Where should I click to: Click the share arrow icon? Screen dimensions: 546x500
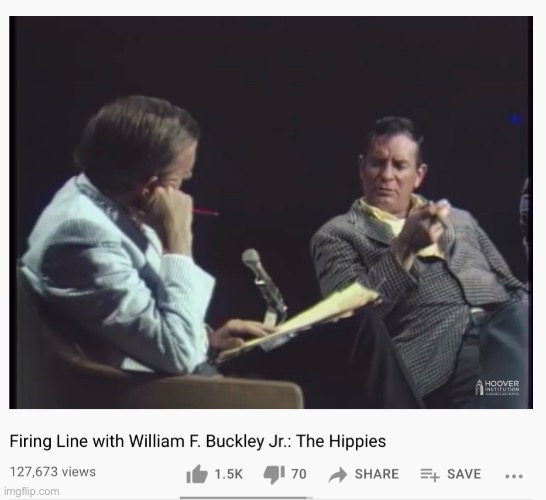coord(337,475)
